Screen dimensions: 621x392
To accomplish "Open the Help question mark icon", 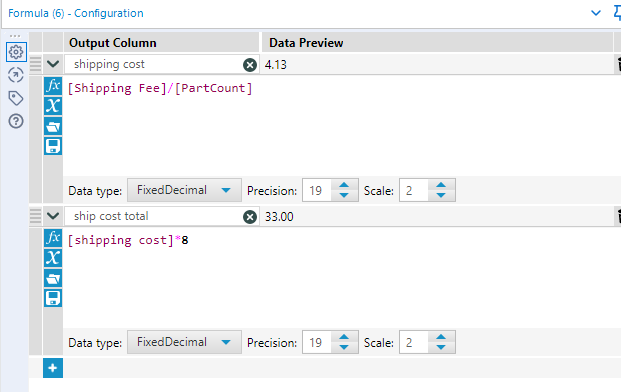I will click(16, 121).
